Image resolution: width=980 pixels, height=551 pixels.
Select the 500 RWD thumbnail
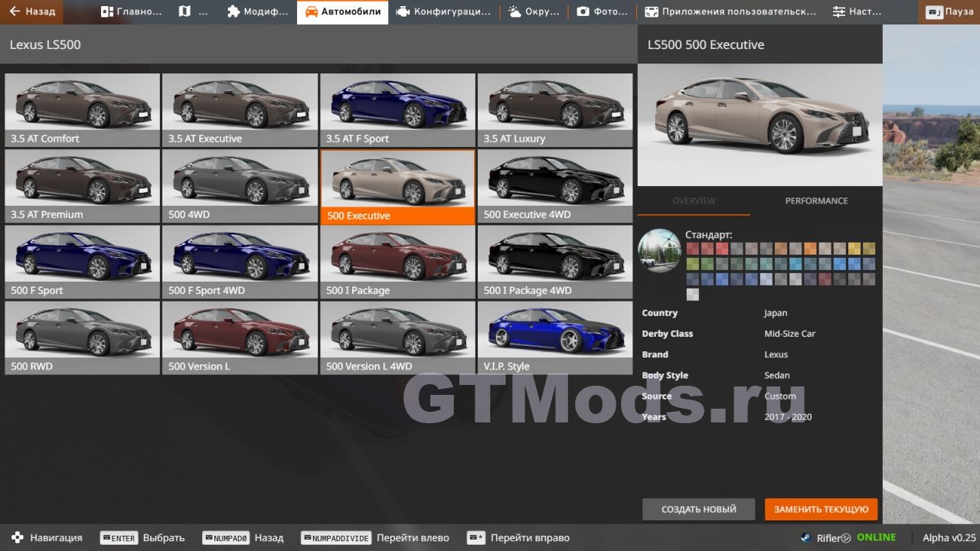83,337
